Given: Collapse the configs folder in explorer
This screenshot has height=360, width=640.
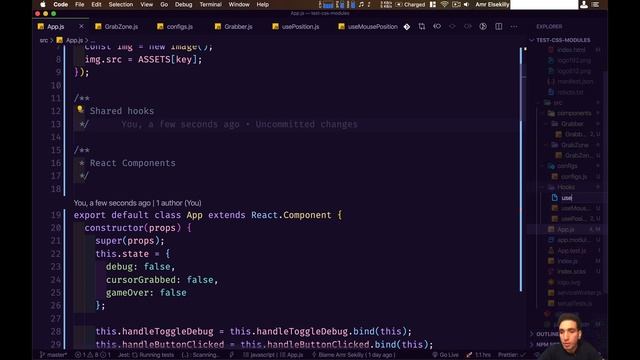Looking at the screenshot, I should tap(567, 166).
